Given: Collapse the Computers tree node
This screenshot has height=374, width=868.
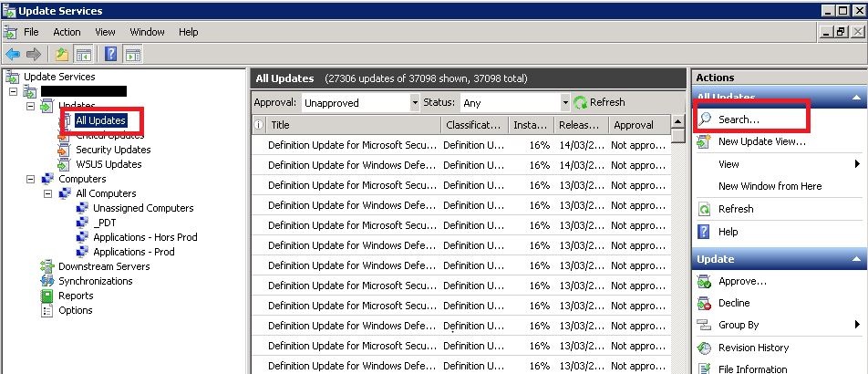Looking at the screenshot, I should (30, 179).
